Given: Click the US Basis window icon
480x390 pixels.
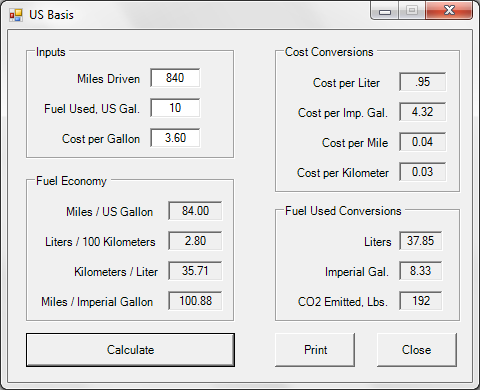Looking at the screenshot, I should tap(16, 15).
